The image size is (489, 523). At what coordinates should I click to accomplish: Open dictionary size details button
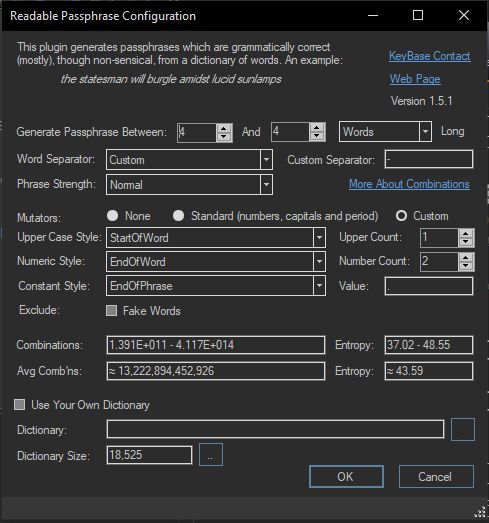pos(211,454)
